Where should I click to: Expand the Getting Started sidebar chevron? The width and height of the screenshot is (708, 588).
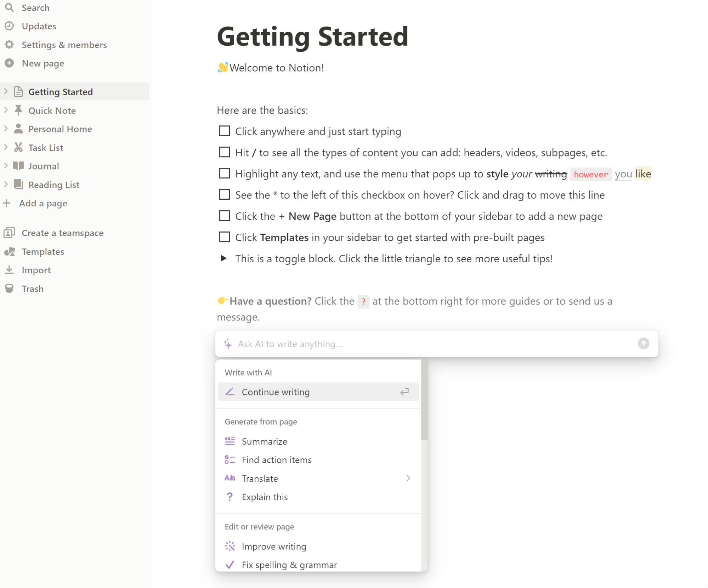6,91
